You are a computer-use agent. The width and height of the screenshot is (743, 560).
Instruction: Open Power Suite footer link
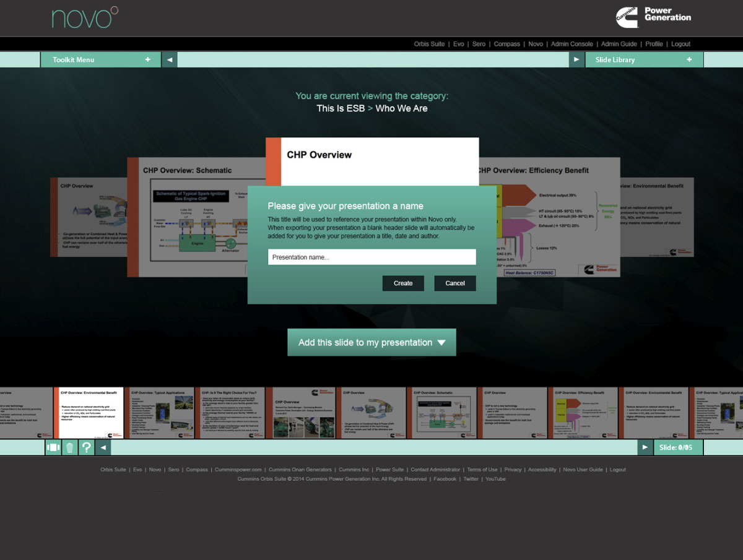click(x=390, y=470)
